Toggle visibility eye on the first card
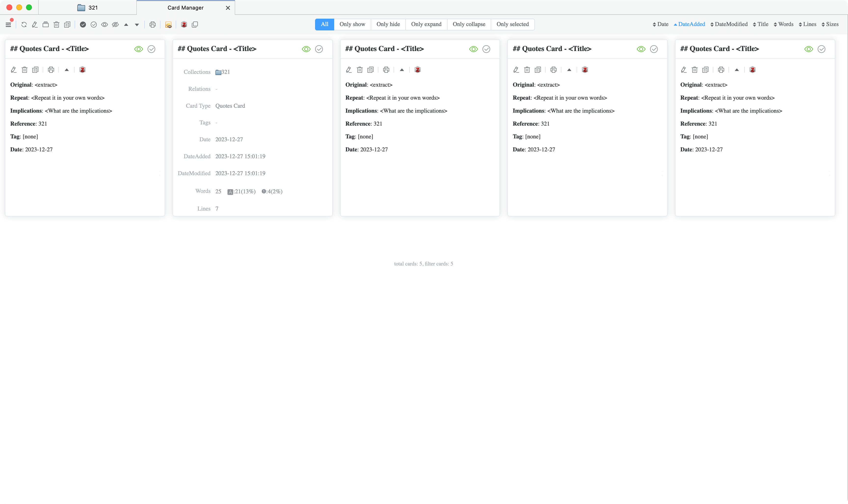 [139, 49]
